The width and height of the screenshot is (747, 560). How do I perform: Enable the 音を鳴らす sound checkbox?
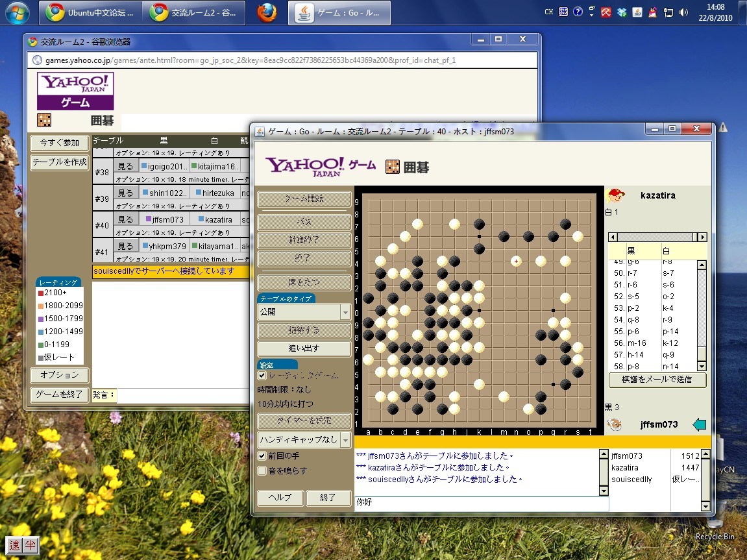coord(262,470)
